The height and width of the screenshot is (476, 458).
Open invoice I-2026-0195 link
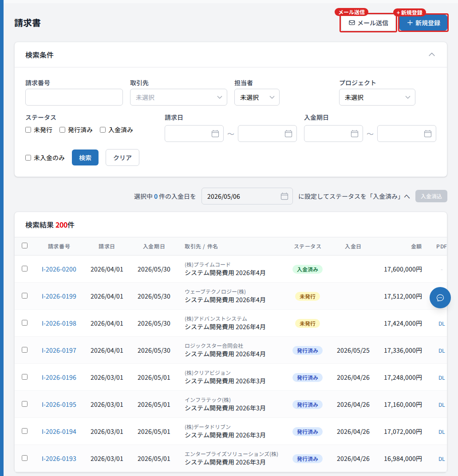coord(59,405)
